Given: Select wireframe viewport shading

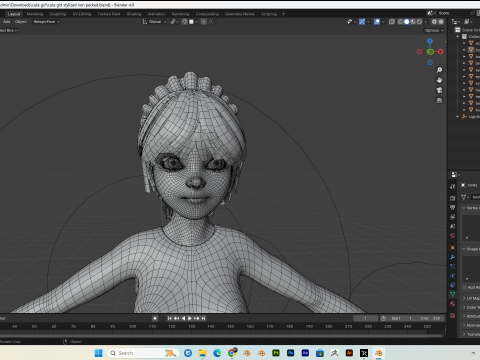Looking at the screenshot, I should click(400, 22).
